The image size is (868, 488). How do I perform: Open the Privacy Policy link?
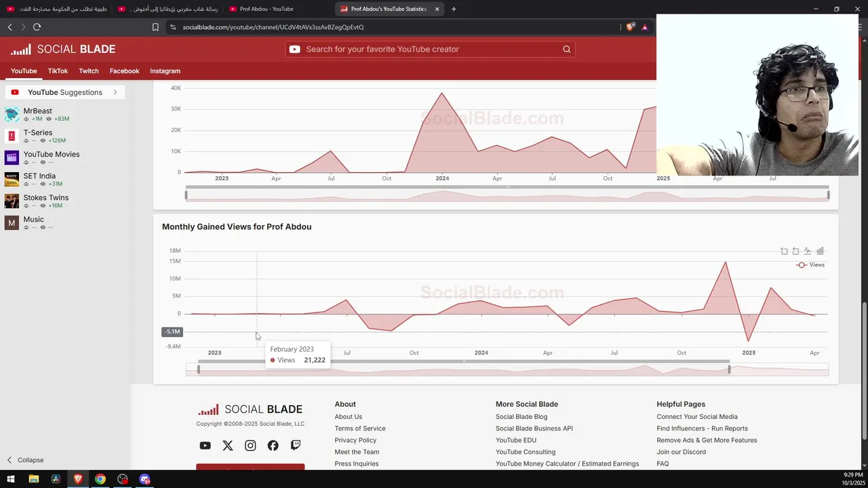tap(355, 441)
